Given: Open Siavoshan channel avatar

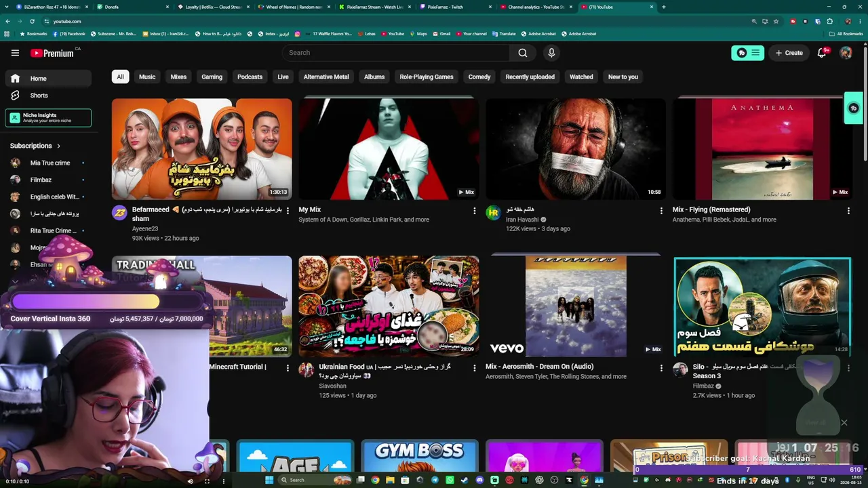Looking at the screenshot, I should (x=307, y=369).
